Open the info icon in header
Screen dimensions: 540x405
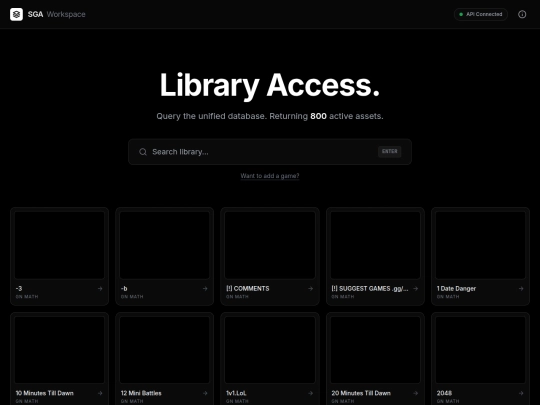click(522, 14)
